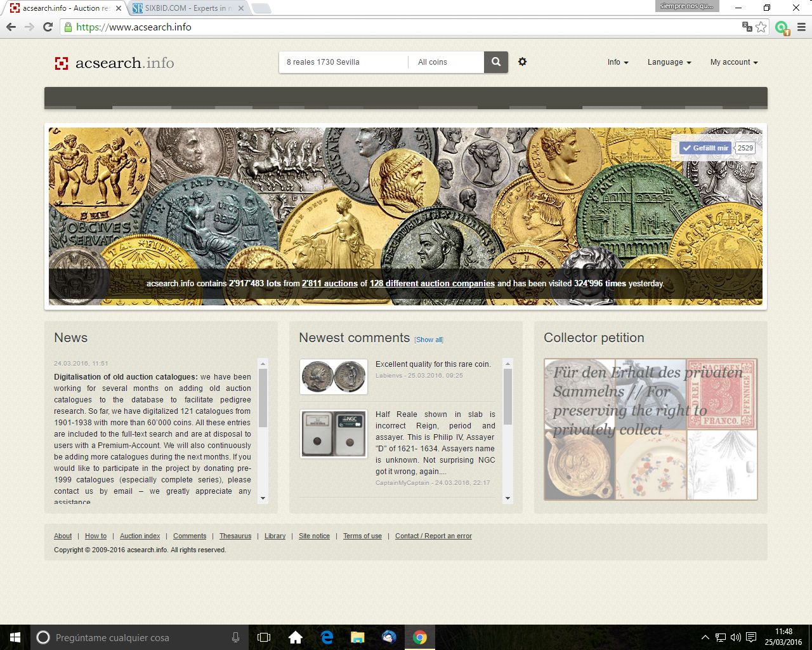This screenshot has height=650, width=812.
Task: Click the Facebook like count 2529
Action: 745,148
